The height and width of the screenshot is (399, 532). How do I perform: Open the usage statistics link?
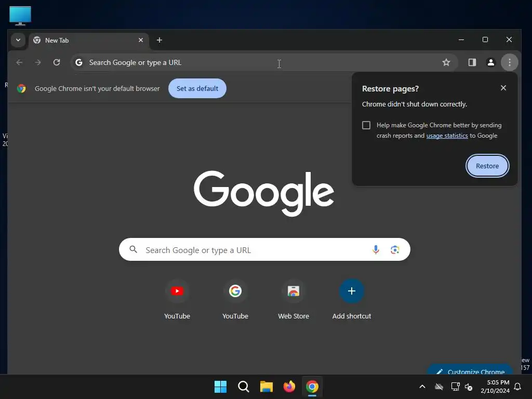447,136
